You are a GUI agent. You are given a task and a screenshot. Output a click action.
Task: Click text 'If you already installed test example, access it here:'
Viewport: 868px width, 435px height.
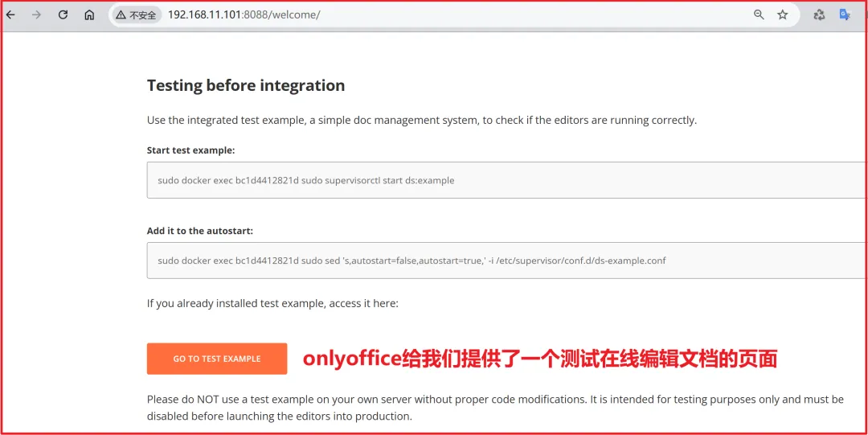pos(272,304)
